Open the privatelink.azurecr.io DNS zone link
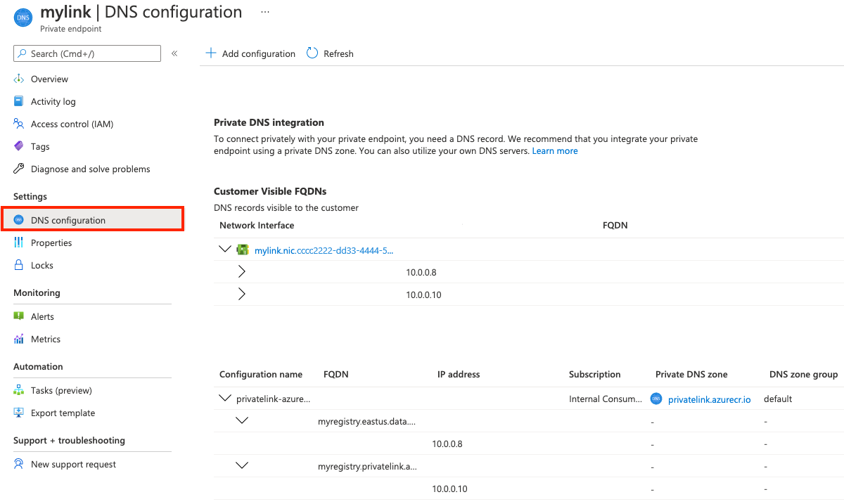 click(x=710, y=399)
